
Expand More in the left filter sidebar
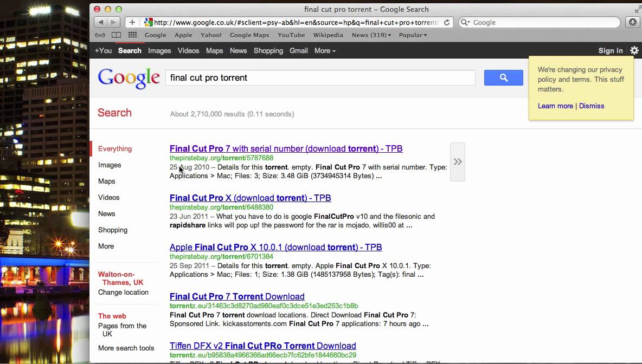pyautogui.click(x=106, y=246)
